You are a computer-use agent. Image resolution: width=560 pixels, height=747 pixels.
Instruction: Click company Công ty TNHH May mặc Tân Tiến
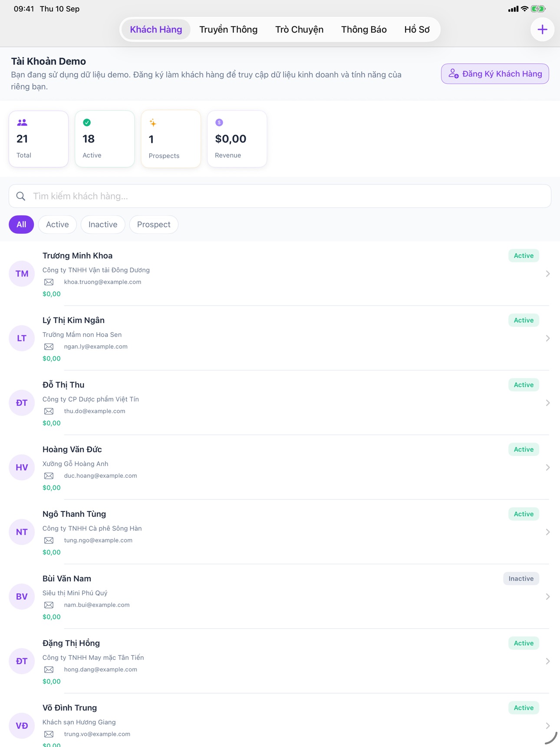pyautogui.click(x=93, y=658)
